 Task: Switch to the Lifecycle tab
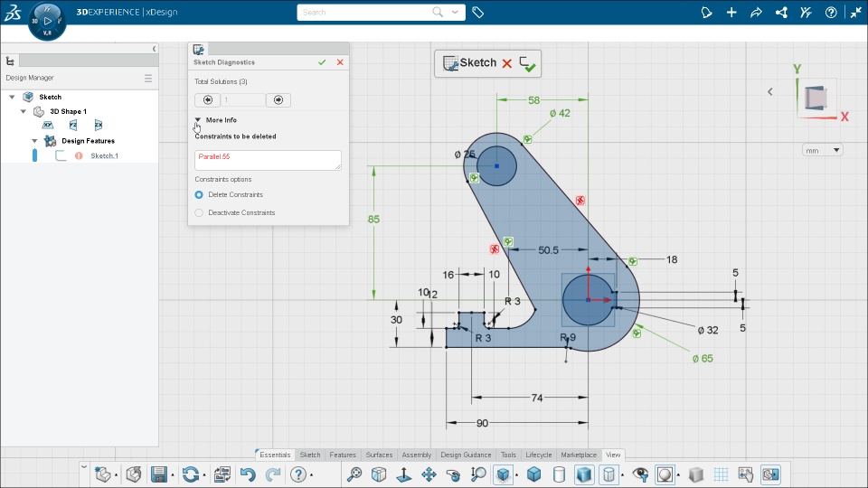[x=539, y=455]
